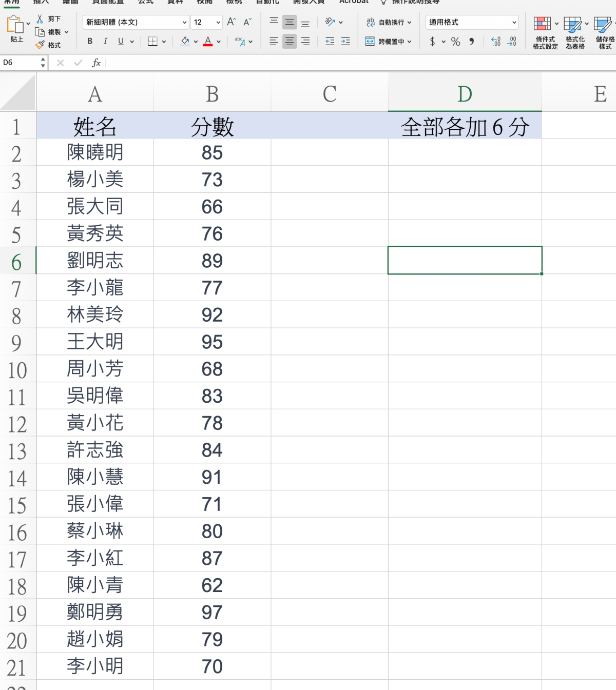
Task: Click the select-all corner triangle of the sheet
Action: pos(18,93)
